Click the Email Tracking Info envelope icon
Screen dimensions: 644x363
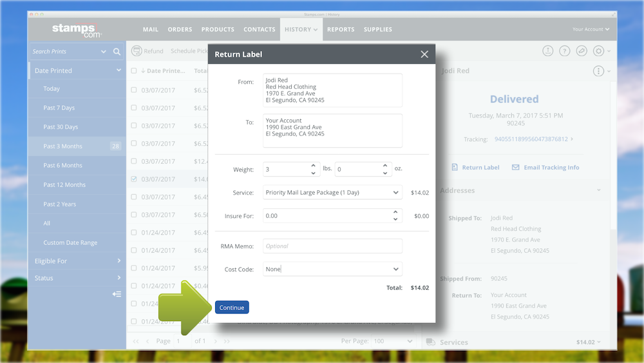click(516, 168)
